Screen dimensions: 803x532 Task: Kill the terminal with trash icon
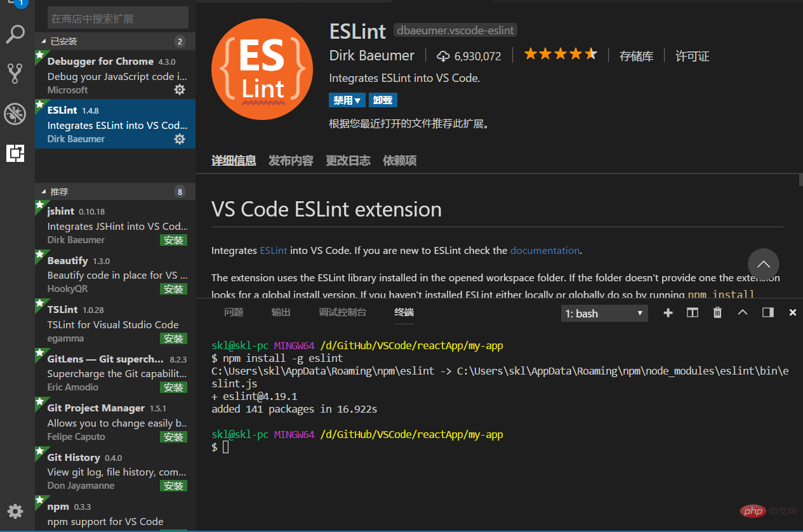pyautogui.click(x=717, y=312)
